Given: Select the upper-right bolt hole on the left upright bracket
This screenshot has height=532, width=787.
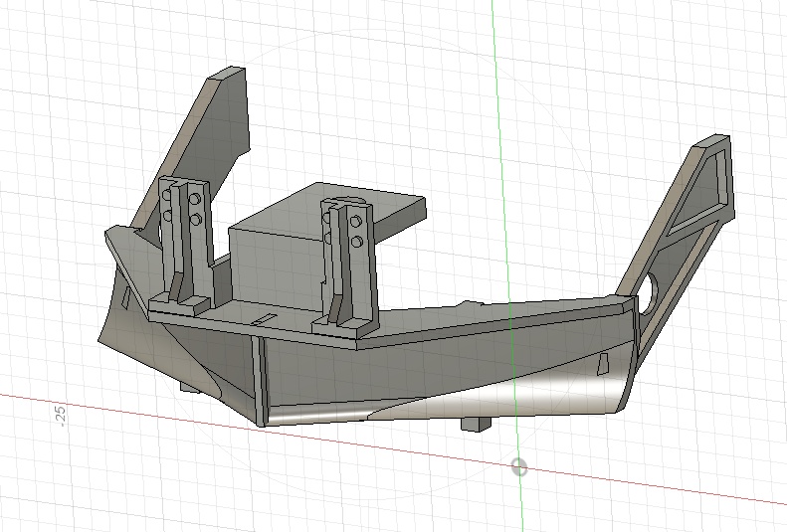Looking at the screenshot, I should pos(195,200).
